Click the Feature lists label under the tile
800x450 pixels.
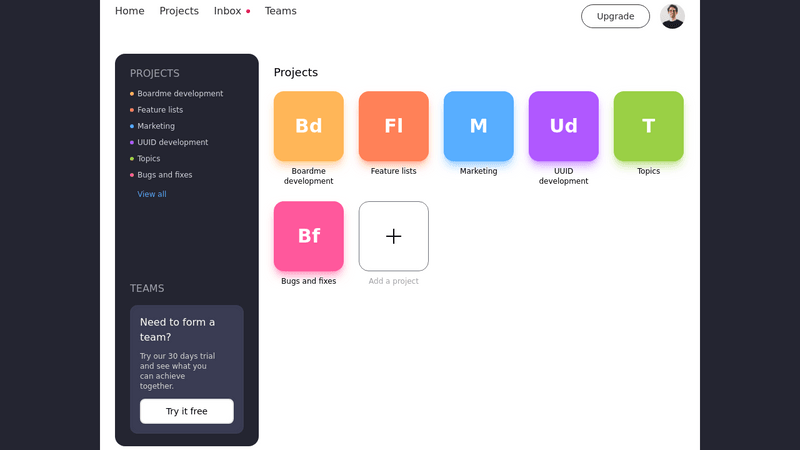coord(393,171)
